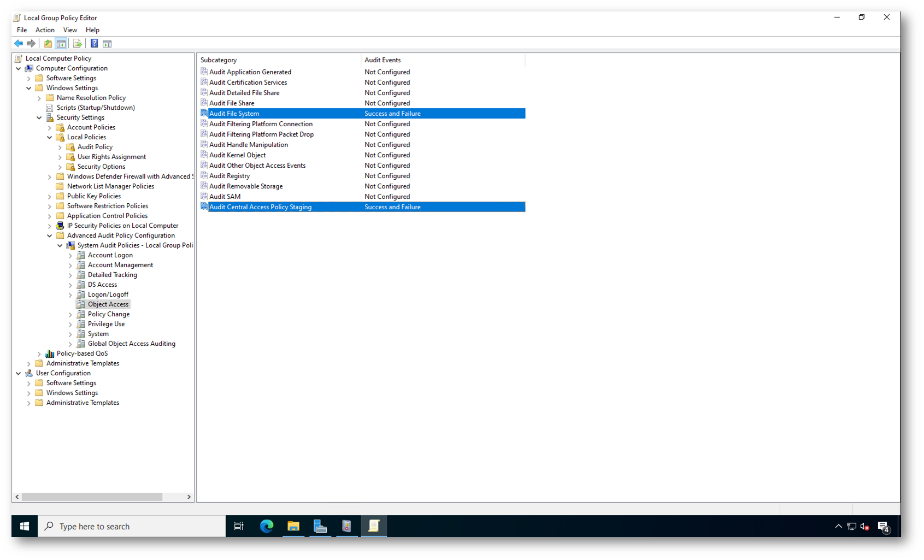Viewport: 924px width, 560px height.
Task: Collapse Advanced Audit Policy Configuration node
Action: pyautogui.click(x=50, y=236)
